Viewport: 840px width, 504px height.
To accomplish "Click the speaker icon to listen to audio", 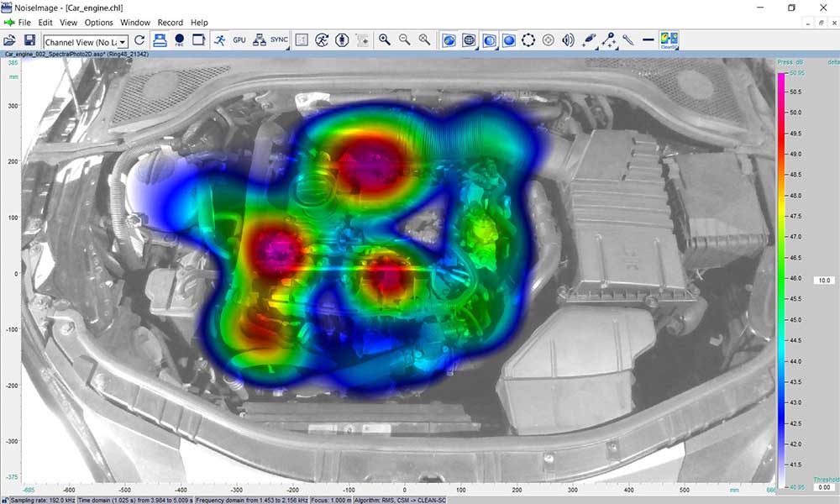I will (x=566, y=39).
